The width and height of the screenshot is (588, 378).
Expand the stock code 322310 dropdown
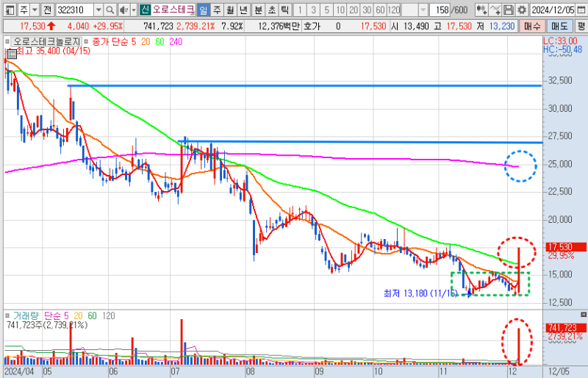[x=98, y=10]
